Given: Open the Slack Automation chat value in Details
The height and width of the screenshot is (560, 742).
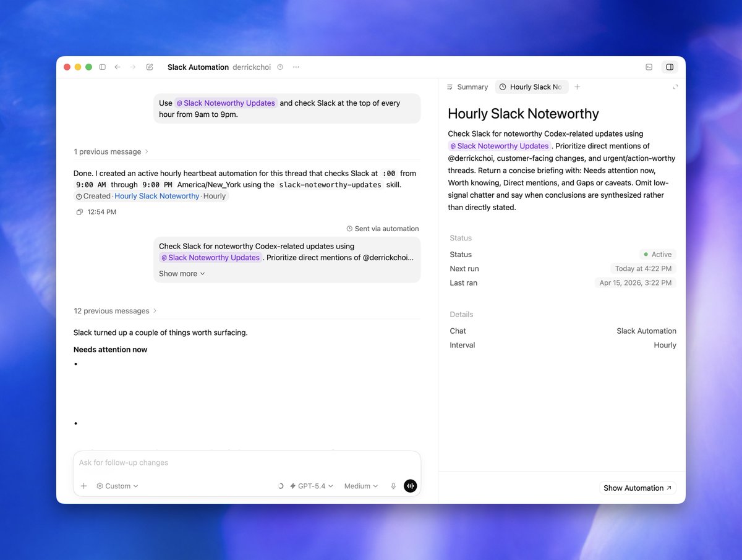Looking at the screenshot, I should pyautogui.click(x=646, y=331).
